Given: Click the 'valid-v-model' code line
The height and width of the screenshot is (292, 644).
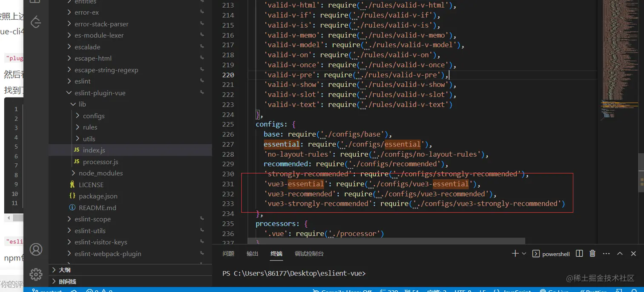Looking at the screenshot, I should pyautogui.click(x=364, y=45).
